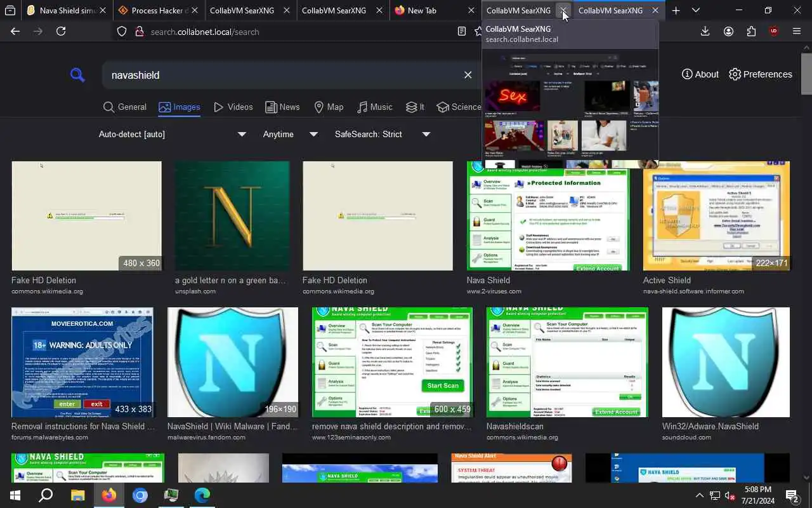This screenshot has height=508, width=812.
Task: Click the address bar URL
Action: 205,32
